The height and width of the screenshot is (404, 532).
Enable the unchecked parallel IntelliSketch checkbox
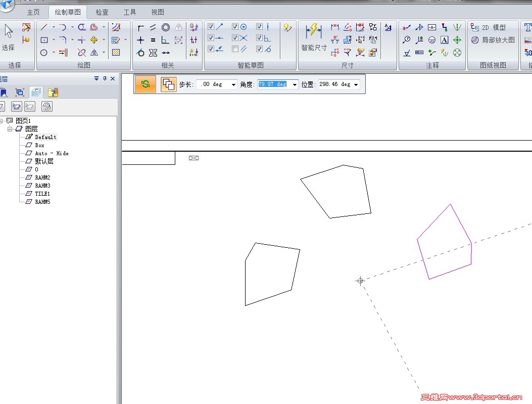click(x=235, y=49)
